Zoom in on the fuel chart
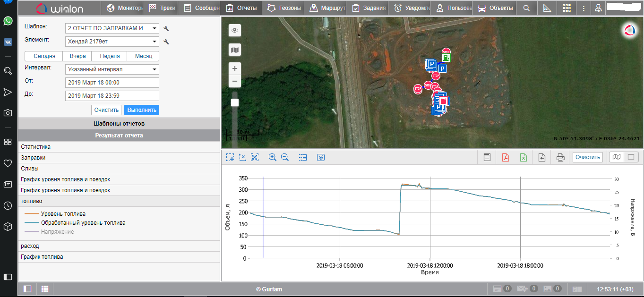This screenshot has width=644, height=297. 272,158
